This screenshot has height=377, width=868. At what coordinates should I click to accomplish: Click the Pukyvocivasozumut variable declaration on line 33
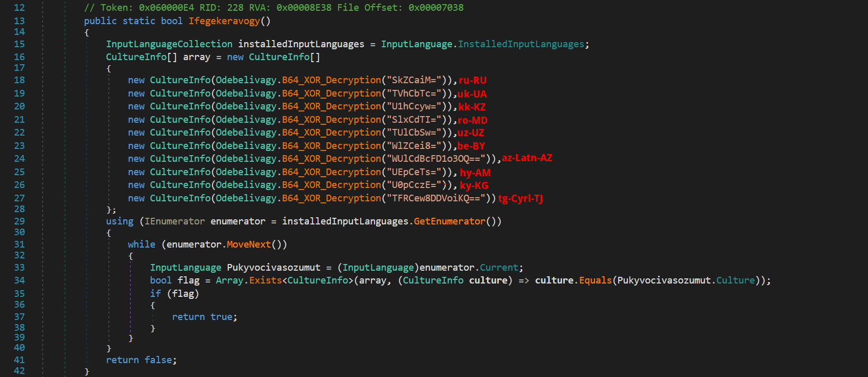(273, 268)
